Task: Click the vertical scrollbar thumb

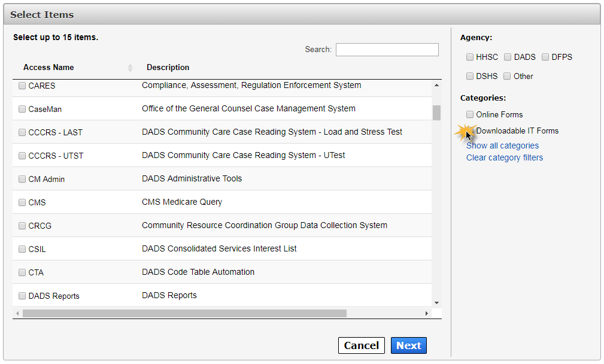Action: 436,113
